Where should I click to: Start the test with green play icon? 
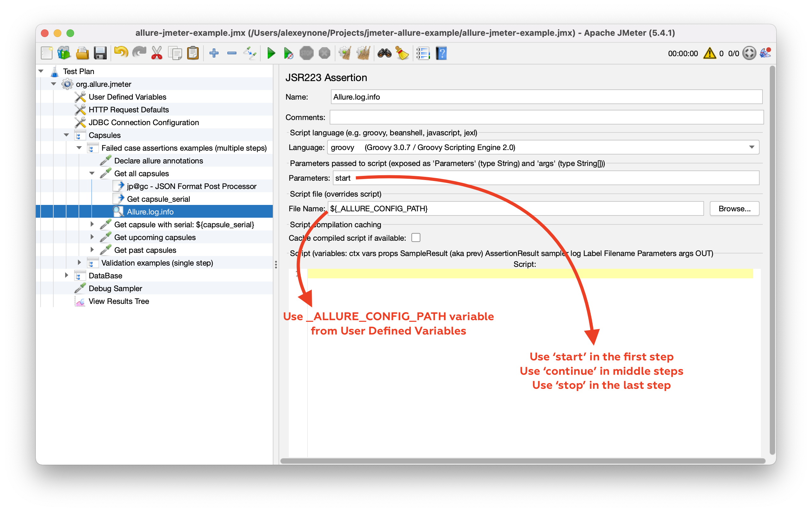pyautogui.click(x=271, y=53)
